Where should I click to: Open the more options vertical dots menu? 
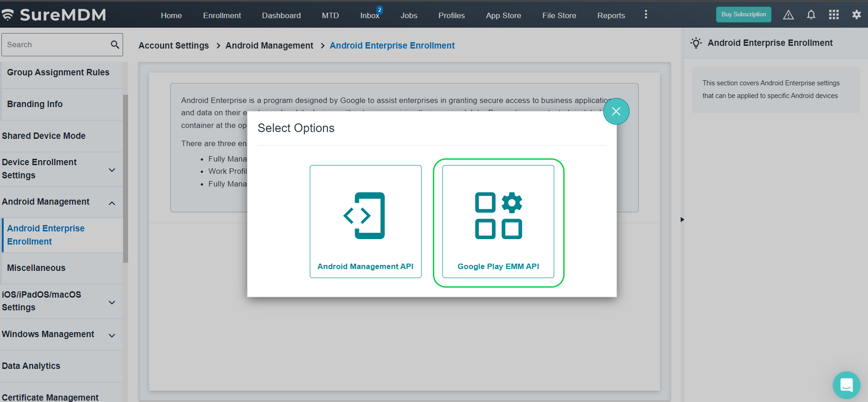point(646,15)
